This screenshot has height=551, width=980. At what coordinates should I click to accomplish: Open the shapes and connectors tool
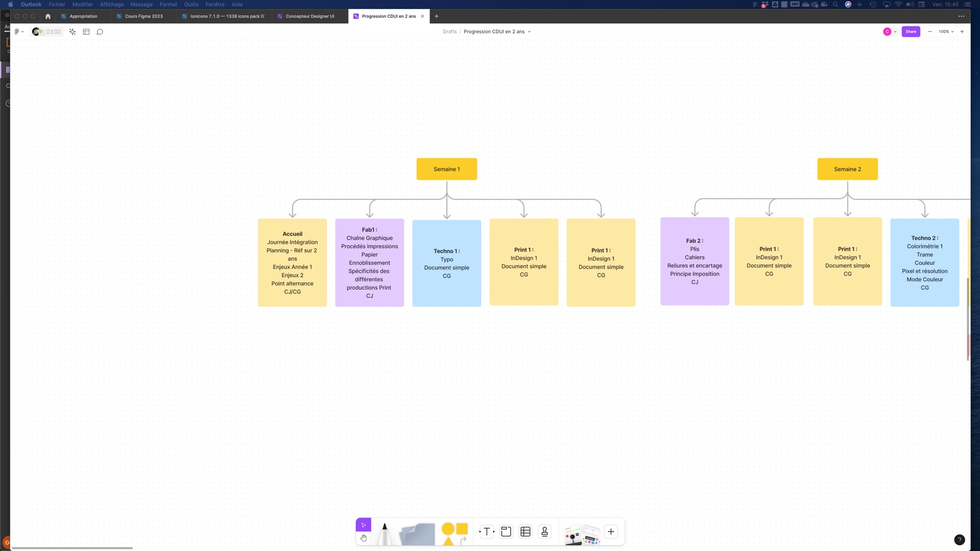point(454,533)
